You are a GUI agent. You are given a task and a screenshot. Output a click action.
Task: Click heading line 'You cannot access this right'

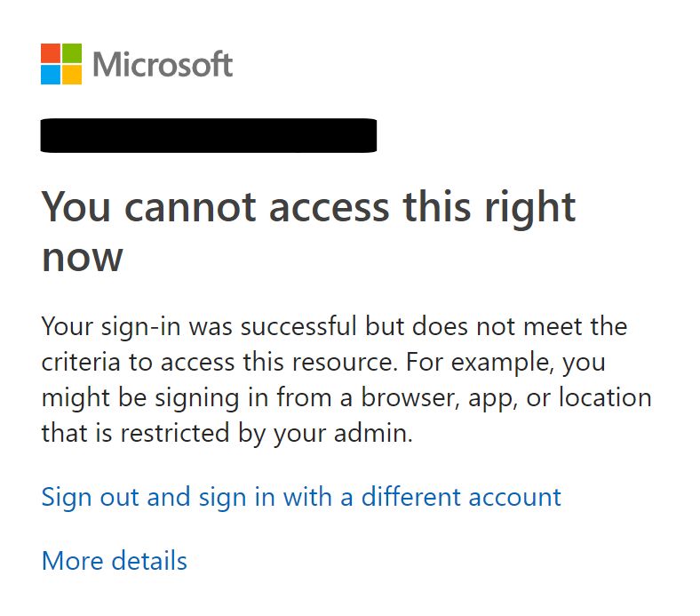[x=308, y=208]
